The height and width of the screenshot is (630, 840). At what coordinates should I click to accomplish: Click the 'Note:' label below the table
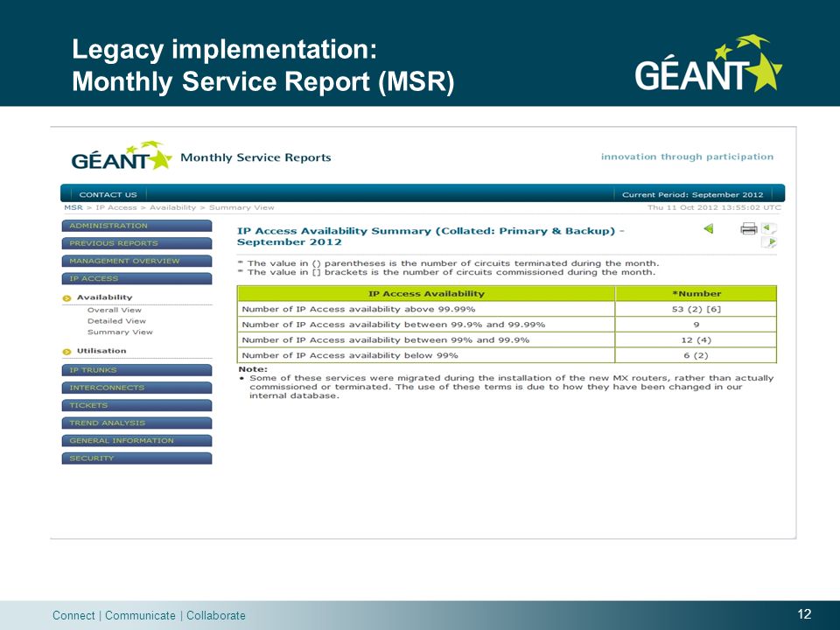(253, 369)
